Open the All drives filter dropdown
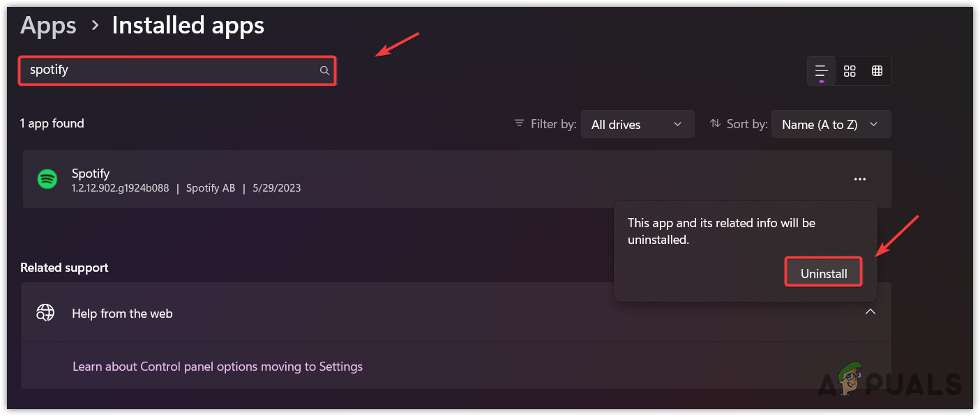The image size is (980, 416). [x=637, y=124]
